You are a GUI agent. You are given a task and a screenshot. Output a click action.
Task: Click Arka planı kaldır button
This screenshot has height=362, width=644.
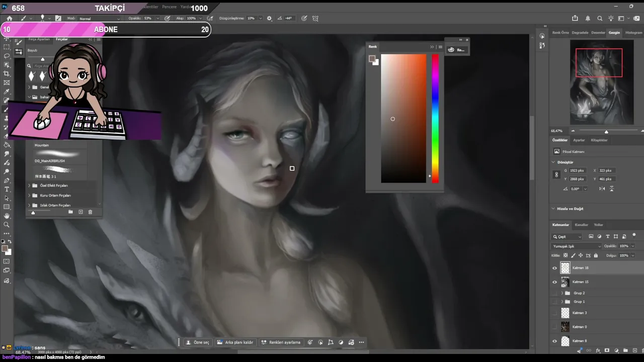click(235, 342)
